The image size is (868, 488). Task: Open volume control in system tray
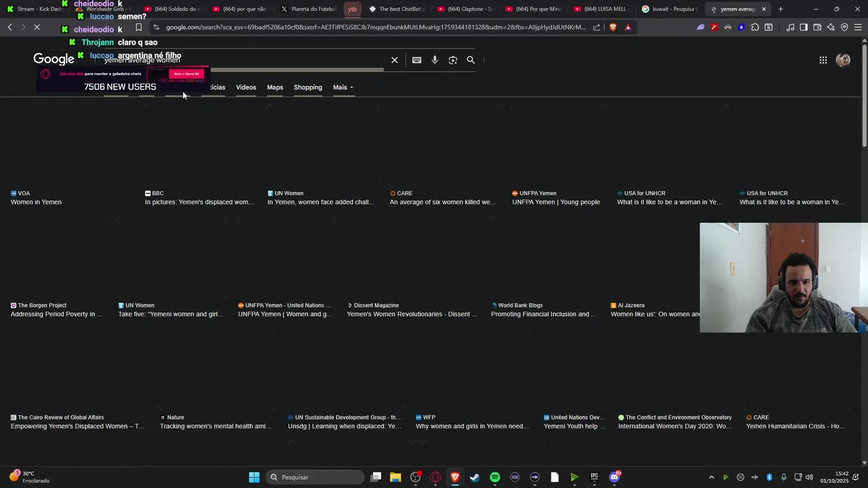tap(809, 477)
